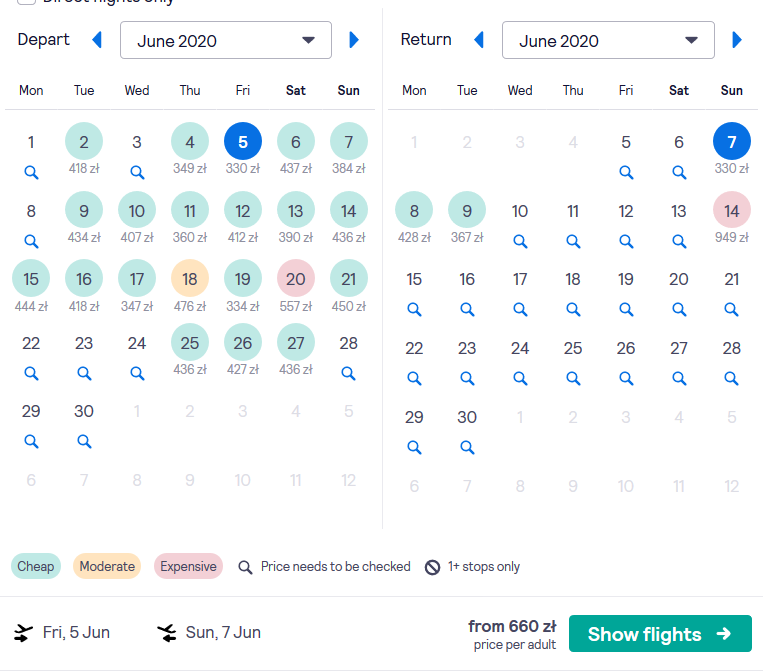Choose 9 June as return date

click(x=467, y=211)
